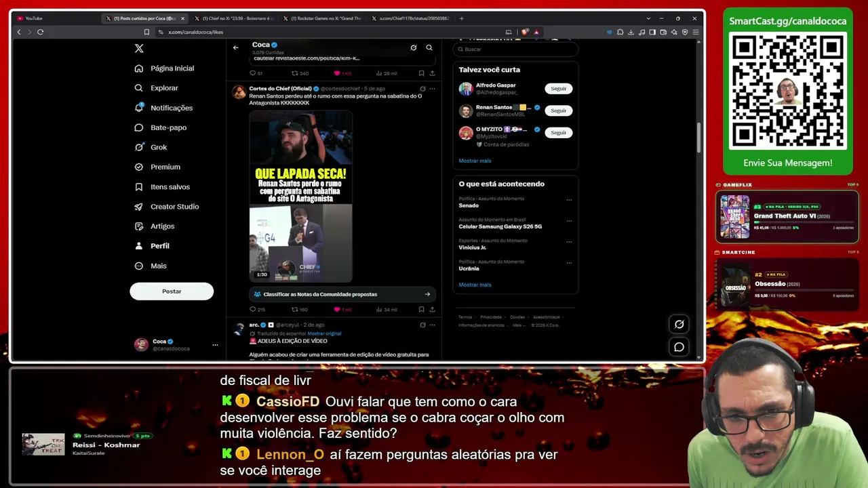Click Grok explain icon on Cortes do Chief post
The width and height of the screenshot is (868, 488).
point(422,89)
